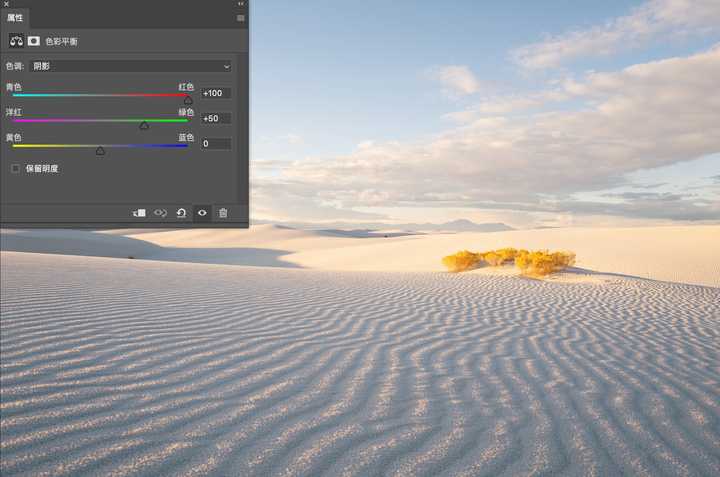
Task: Enable the 保留明度 checkbox
Action: pos(16,168)
